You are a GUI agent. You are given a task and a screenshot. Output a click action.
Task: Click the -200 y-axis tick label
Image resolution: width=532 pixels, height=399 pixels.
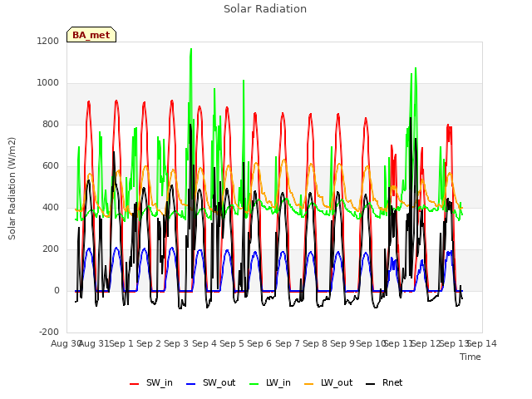(49, 332)
